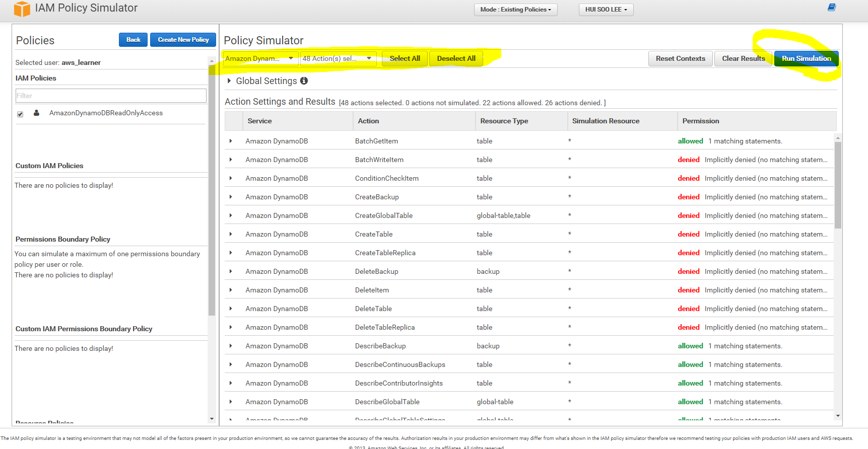Expand the BatchGetItem result row
Image resolution: width=868 pixels, height=449 pixels.
pos(231,141)
